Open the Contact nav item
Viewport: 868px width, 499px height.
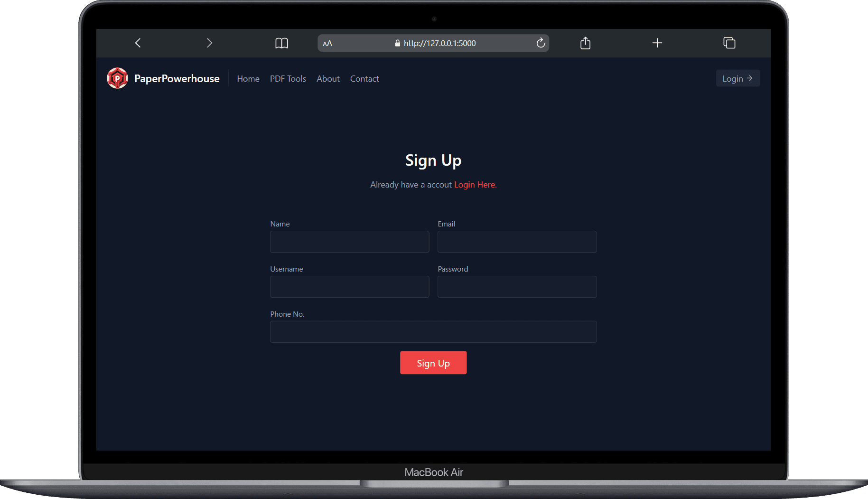pos(364,79)
